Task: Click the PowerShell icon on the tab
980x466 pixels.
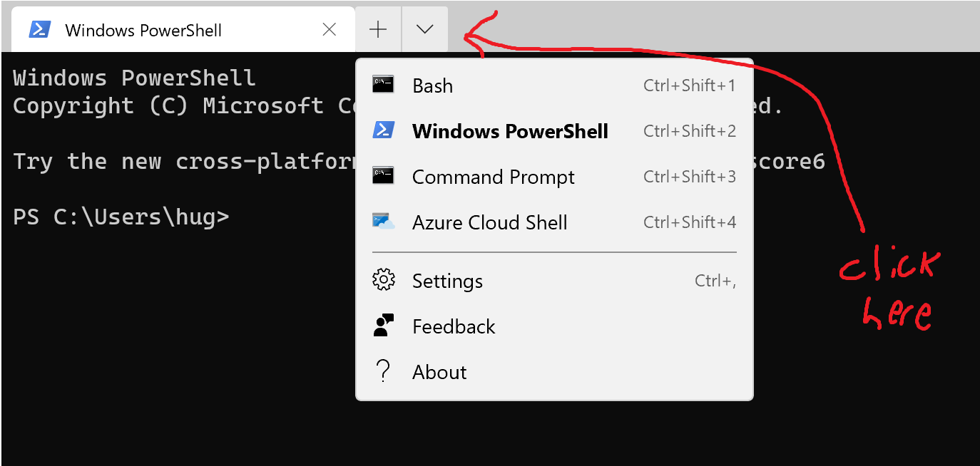Action: [39, 30]
